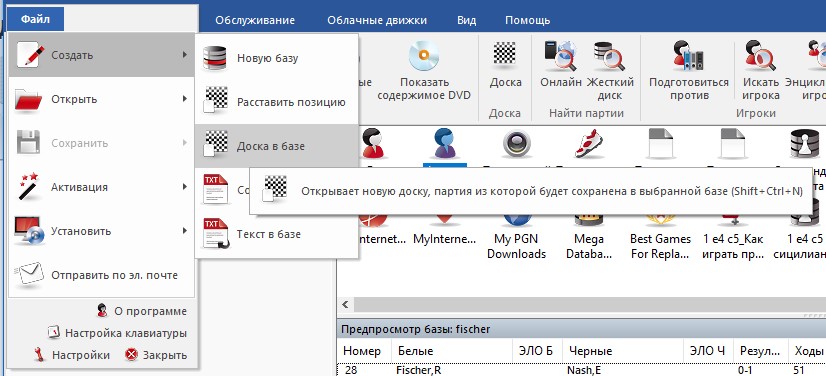Select the 1 e4 c5_Как играть database

point(733,246)
